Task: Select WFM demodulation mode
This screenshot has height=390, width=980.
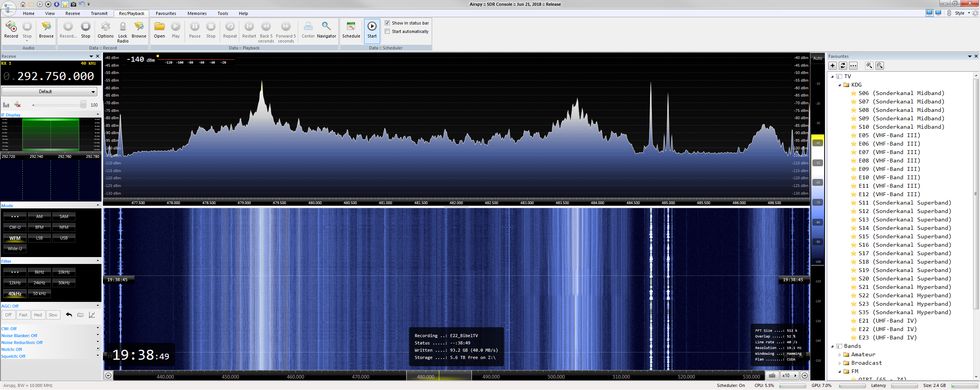Action: click(x=15, y=238)
